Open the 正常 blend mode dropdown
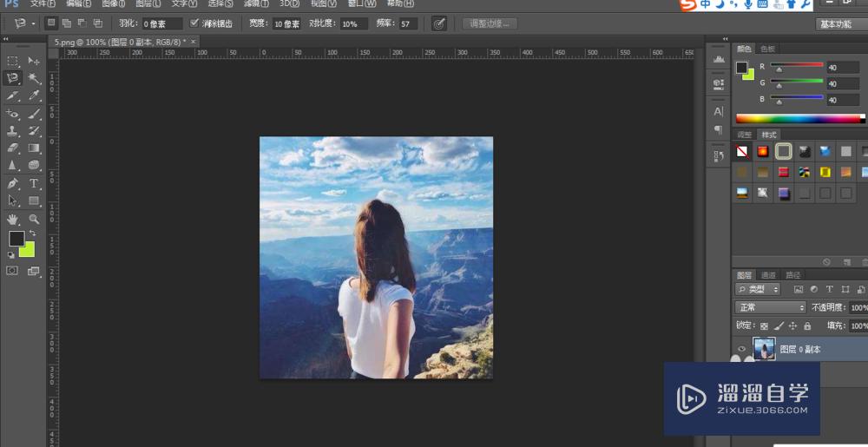868x447 pixels. [771, 307]
